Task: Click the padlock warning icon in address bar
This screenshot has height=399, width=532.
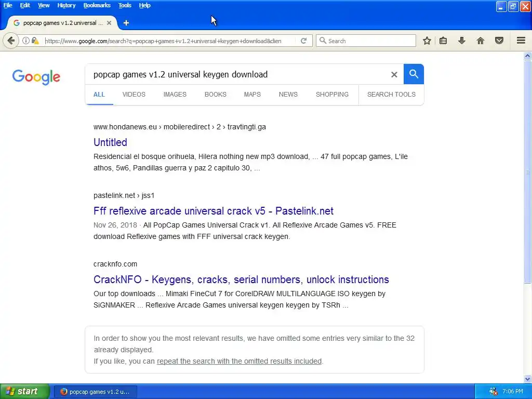Action: coord(35,41)
